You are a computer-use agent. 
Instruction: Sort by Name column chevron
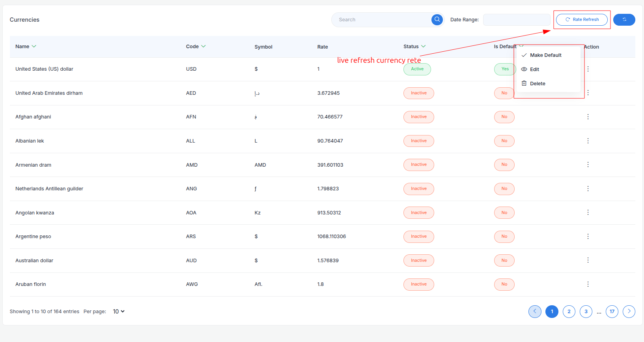coord(34,46)
